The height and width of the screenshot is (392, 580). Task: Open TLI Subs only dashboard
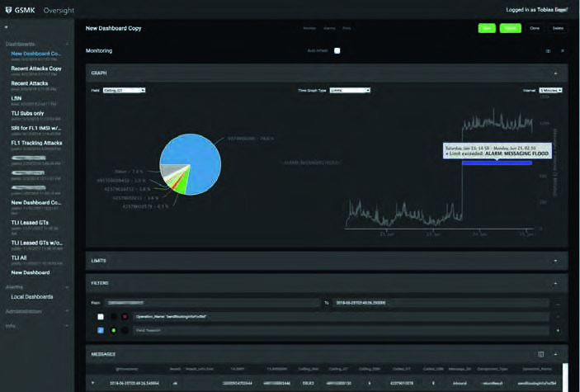[x=27, y=113]
